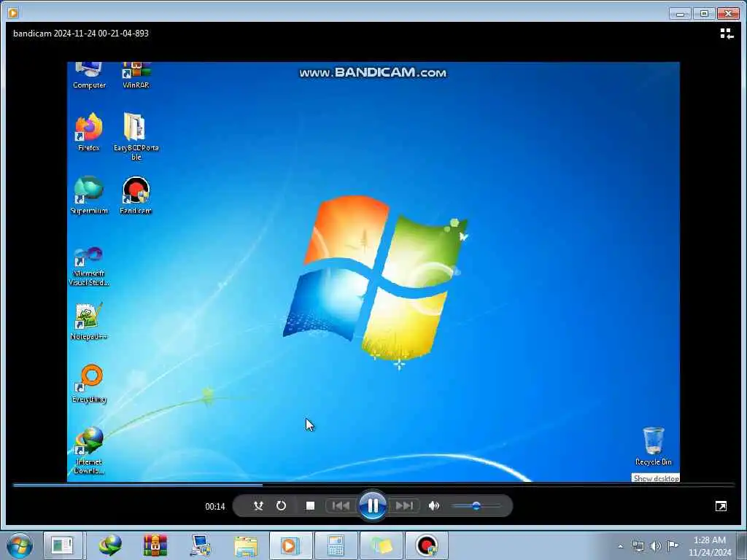The width and height of the screenshot is (747, 560).
Task: Open the Windows Start menu
Action: tap(20, 545)
